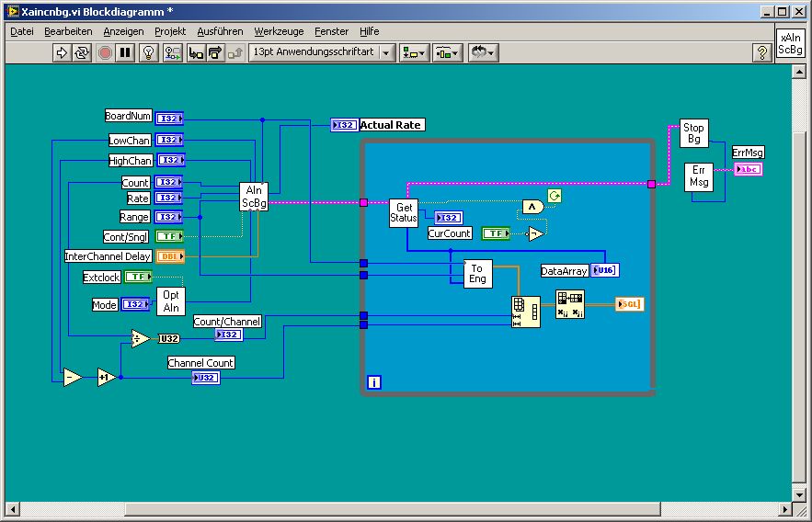Screen dimensions: 812x522
Task: Select the Actual Rate I32 indicator terminal
Action: pos(344,125)
